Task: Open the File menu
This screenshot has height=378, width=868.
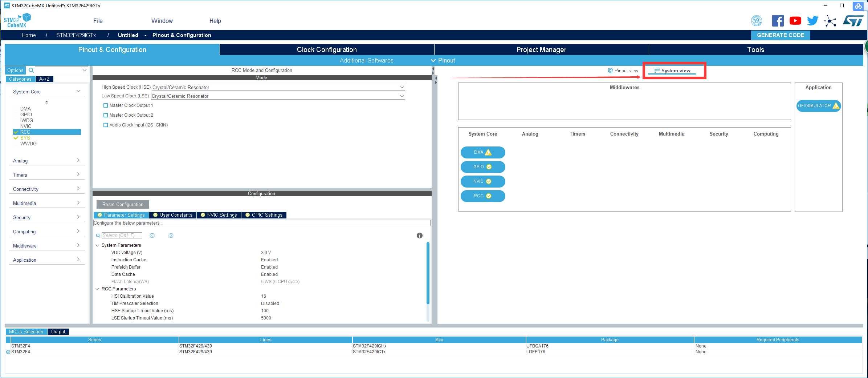Action: [98, 21]
